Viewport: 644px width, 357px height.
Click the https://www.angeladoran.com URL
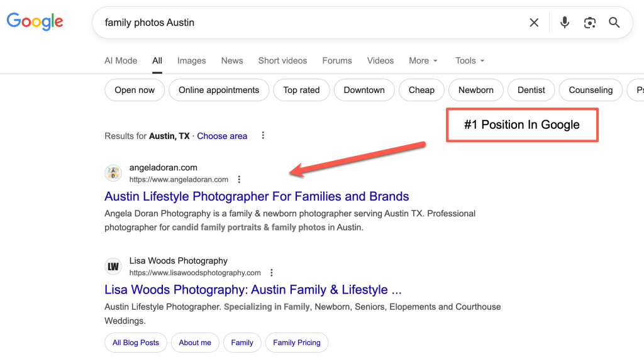[179, 179]
